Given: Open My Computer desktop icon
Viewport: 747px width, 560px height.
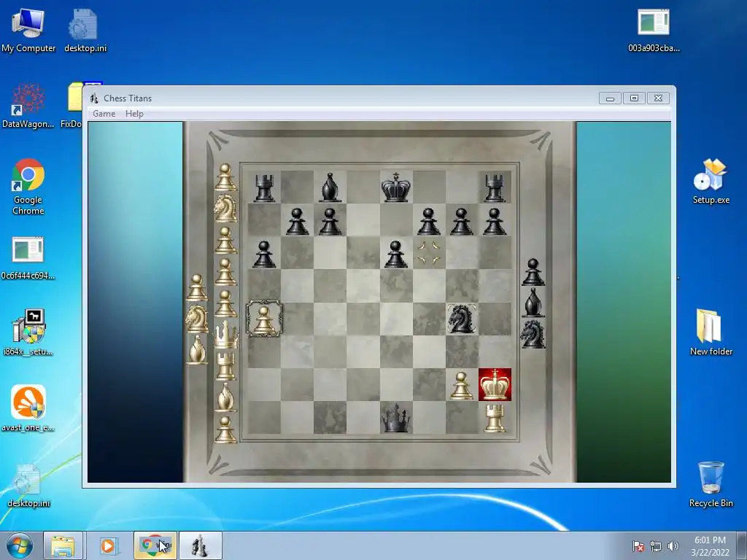Looking at the screenshot, I should [x=28, y=31].
